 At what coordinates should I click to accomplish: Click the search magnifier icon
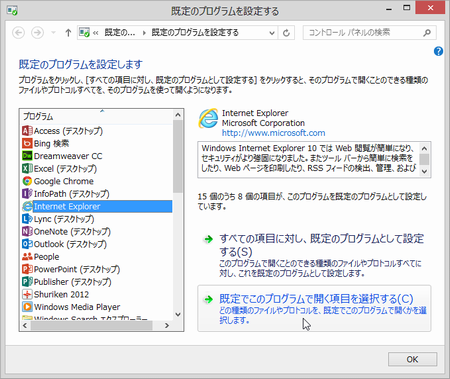tap(427, 33)
